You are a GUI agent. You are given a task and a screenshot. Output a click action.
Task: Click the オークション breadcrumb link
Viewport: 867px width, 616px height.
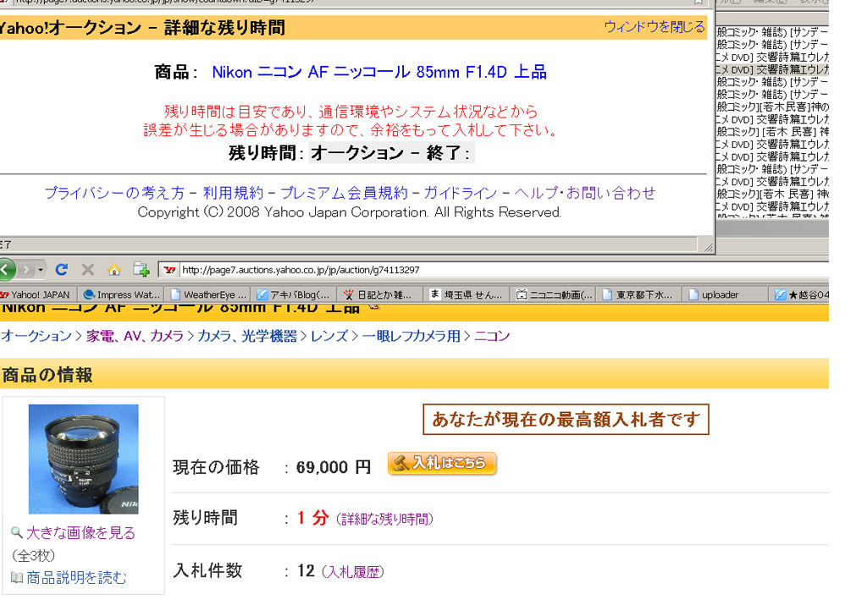pyautogui.click(x=36, y=336)
